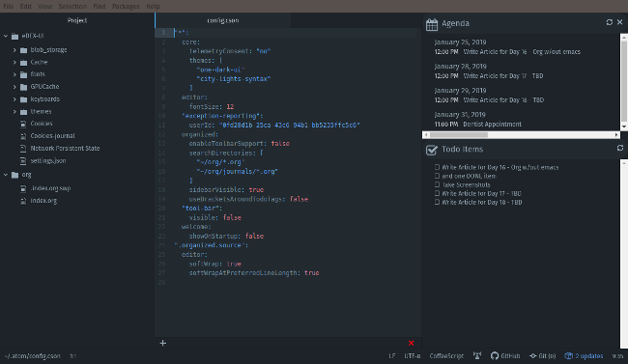The width and height of the screenshot is (628, 364).
Task: Click the blob_storage folder icon
Action: tap(23, 50)
